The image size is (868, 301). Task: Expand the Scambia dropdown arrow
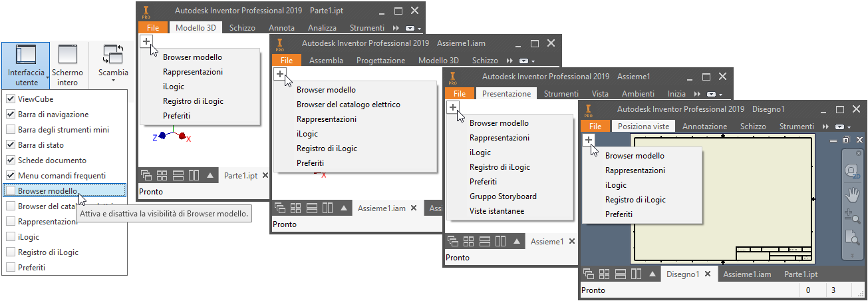coord(113,81)
